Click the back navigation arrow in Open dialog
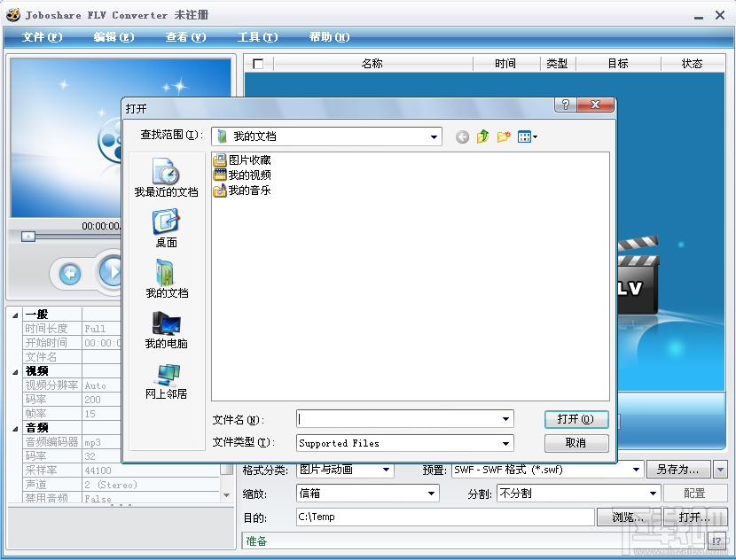736x560 pixels. coord(461,136)
